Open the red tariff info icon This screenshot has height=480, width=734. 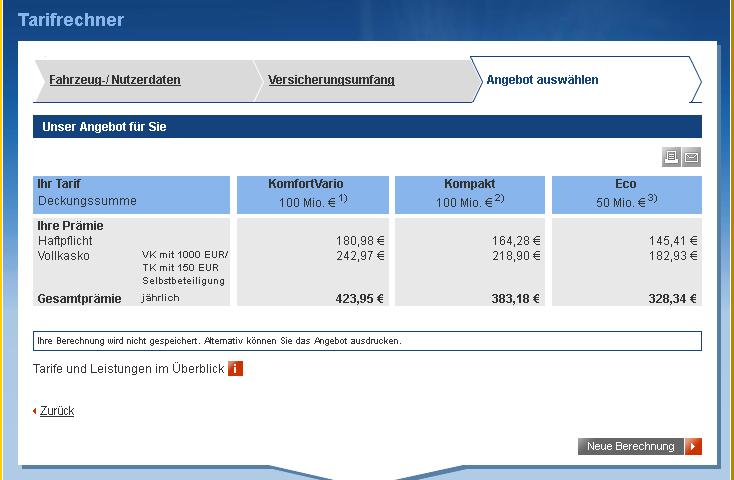[x=236, y=369]
